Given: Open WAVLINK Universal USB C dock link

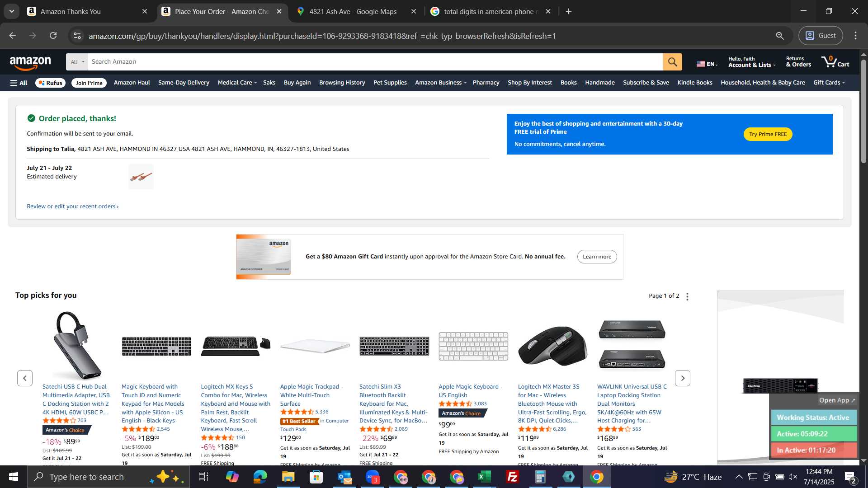Looking at the screenshot, I should pyautogui.click(x=632, y=404).
